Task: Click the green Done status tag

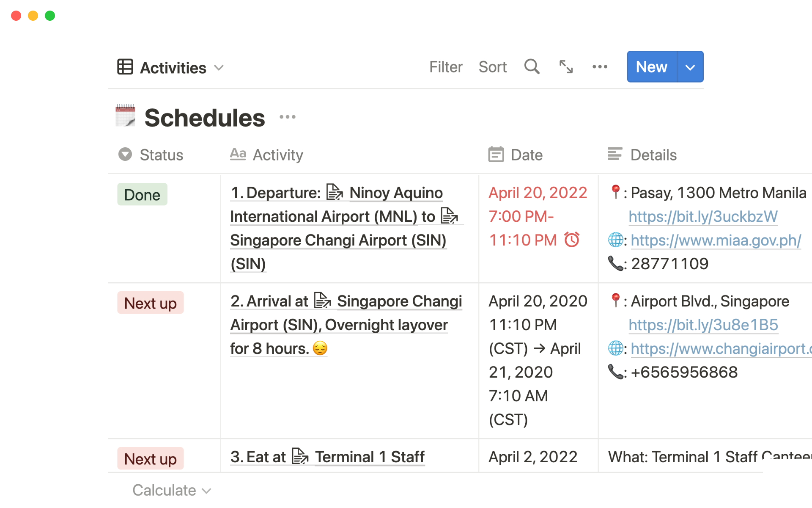Action: point(142,195)
